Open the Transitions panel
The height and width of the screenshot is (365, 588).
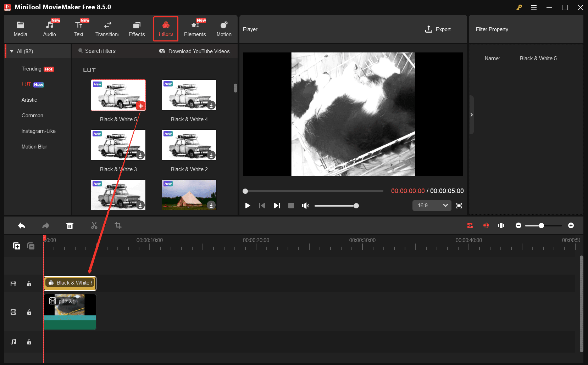[107, 28]
